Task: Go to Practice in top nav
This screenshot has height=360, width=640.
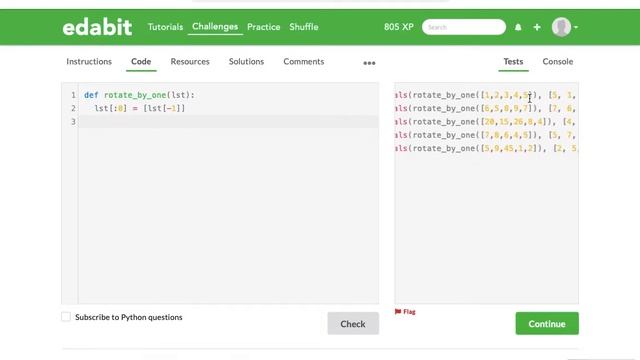Action: pyautogui.click(x=264, y=27)
